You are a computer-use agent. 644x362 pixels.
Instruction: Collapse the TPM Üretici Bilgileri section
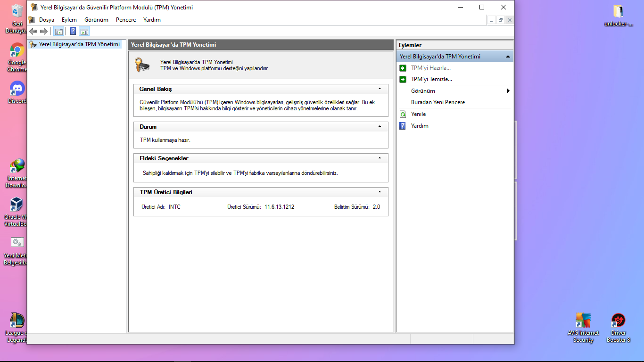(x=380, y=192)
